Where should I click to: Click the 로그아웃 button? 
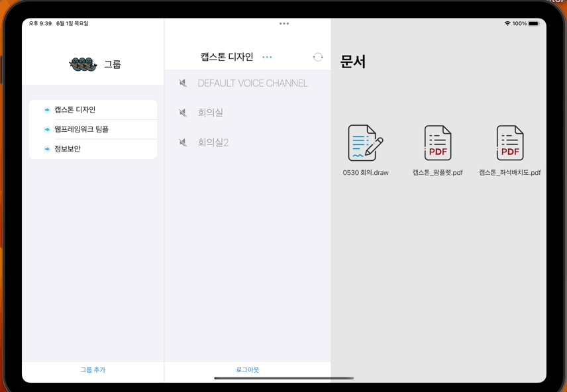(x=247, y=370)
